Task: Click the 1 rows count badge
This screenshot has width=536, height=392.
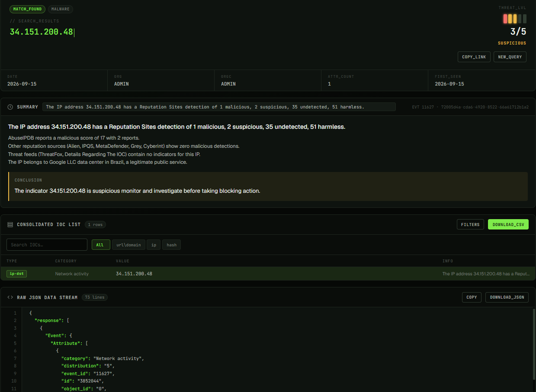Action: click(95, 224)
